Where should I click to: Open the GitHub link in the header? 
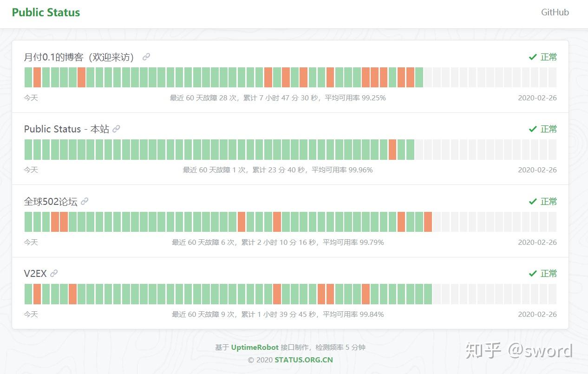(x=555, y=13)
